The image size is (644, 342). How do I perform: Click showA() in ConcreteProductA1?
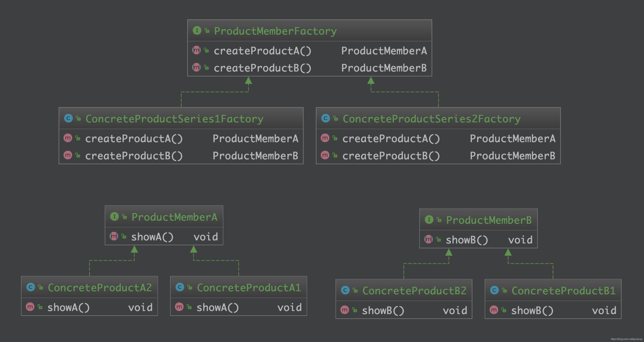(218, 307)
